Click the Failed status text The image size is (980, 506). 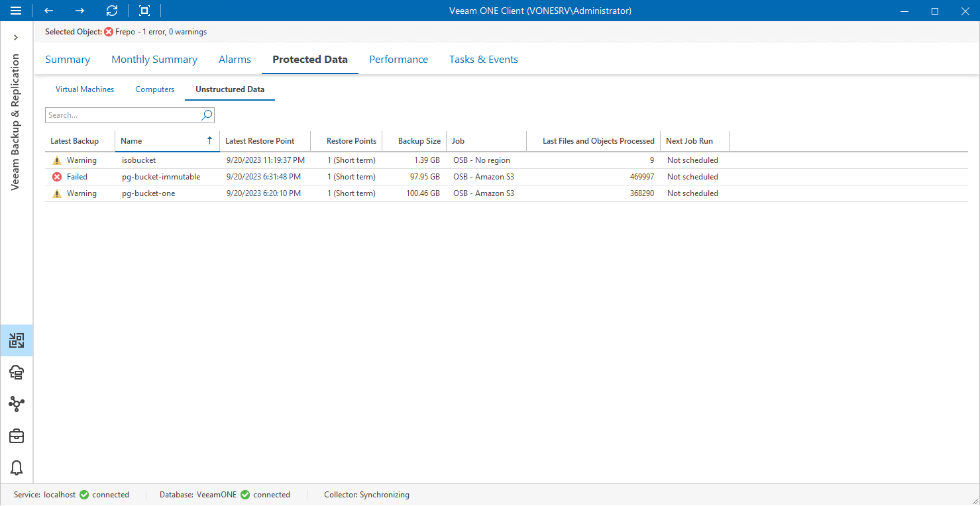[77, 177]
